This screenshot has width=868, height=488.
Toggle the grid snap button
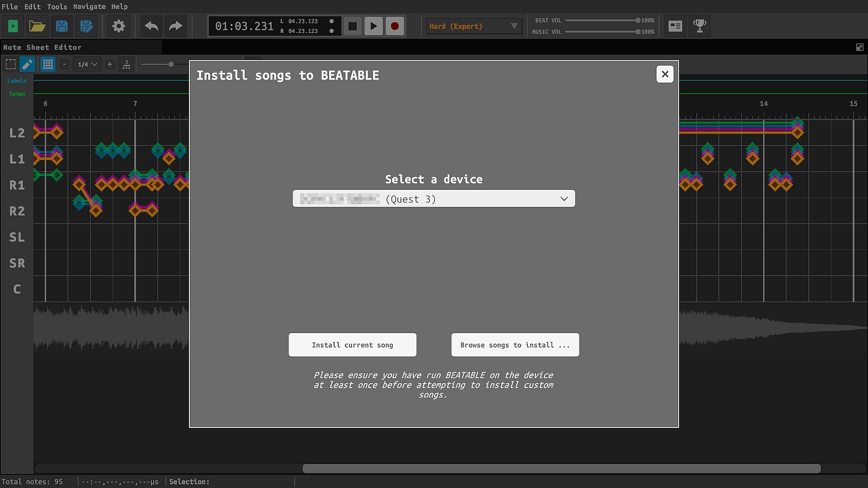point(47,65)
